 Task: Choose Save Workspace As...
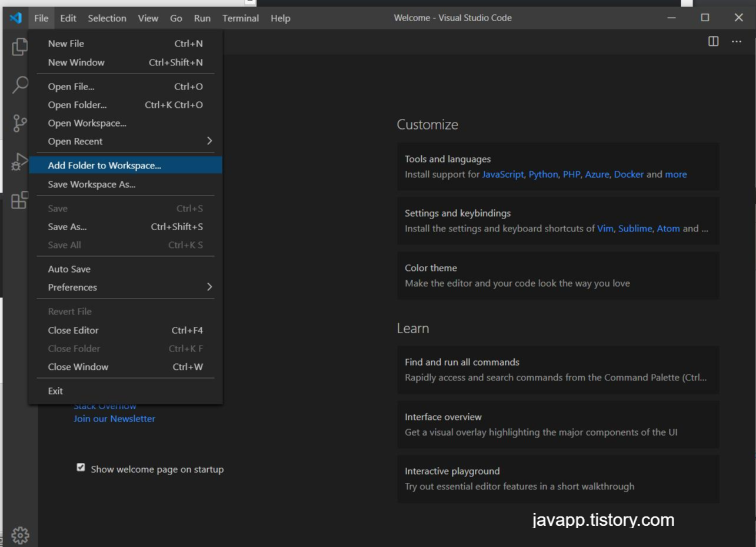(x=126, y=184)
